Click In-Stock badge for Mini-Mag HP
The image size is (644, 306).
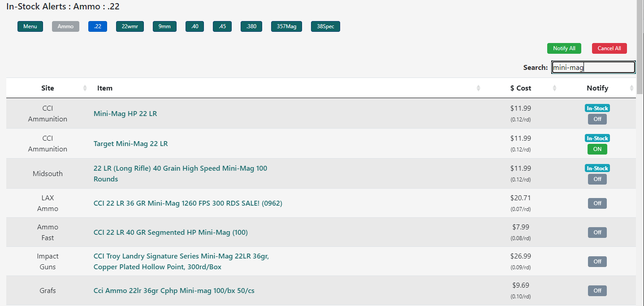(x=597, y=108)
